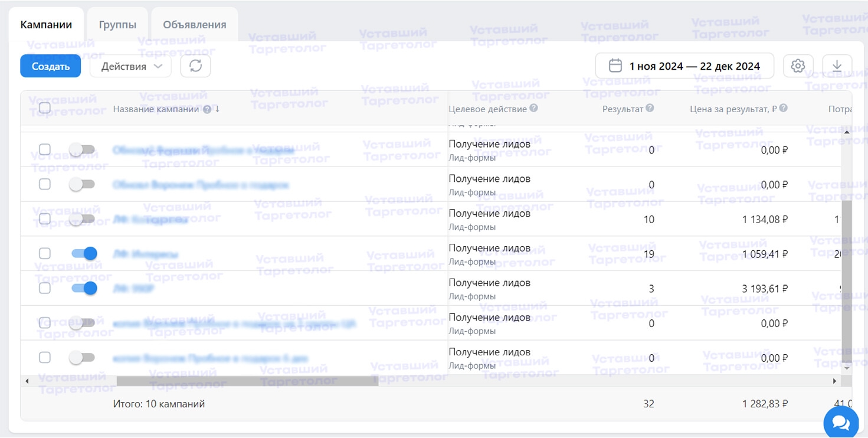Expand the Действия dropdown
This screenshot has height=438, width=868.
point(130,66)
